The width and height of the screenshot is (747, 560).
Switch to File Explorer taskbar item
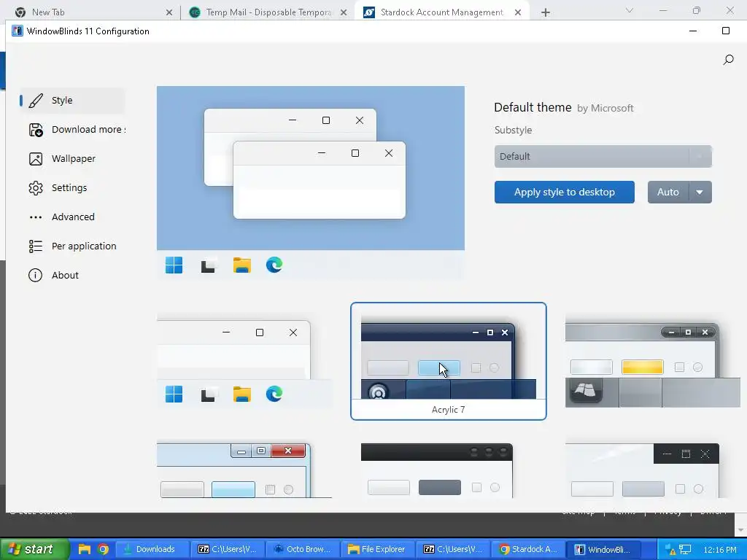coord(378,549)
